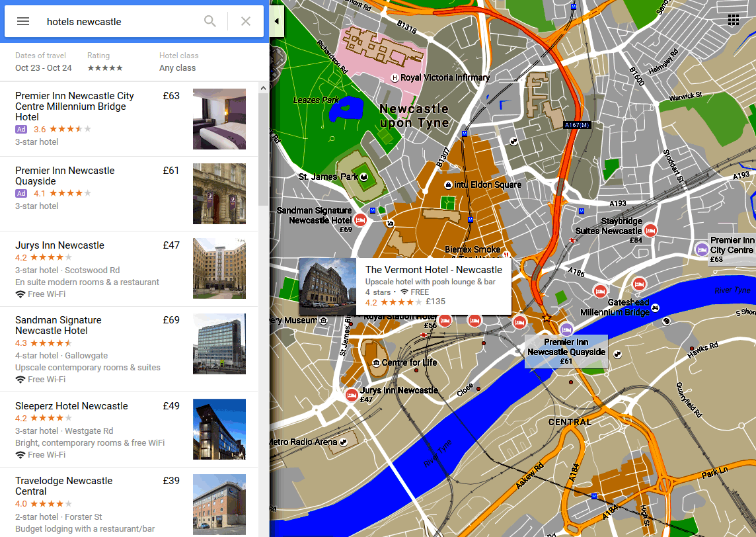View the Travelodge Newcastle Central listing photo
The width and height of the screenshot is (756, 537).
click(x=219, y=504)
